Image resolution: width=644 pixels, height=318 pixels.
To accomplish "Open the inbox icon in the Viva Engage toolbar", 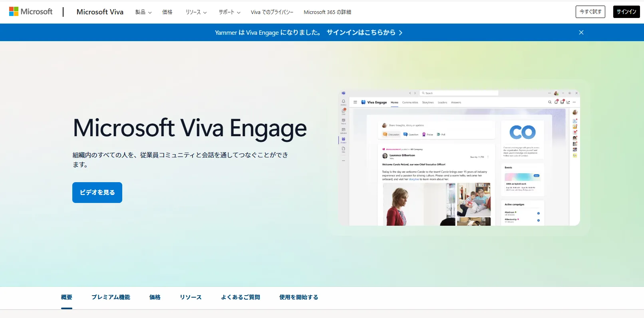I will tap(562, 102).
